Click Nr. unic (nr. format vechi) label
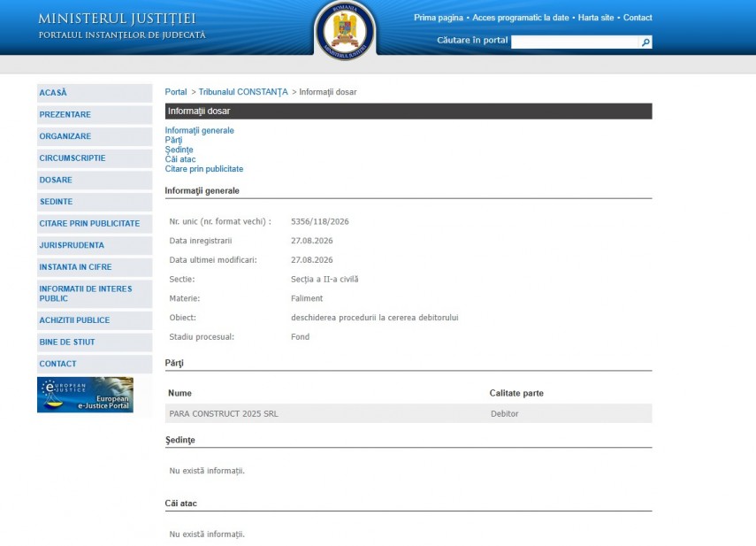This screenshot has width=756, height=546. tap(220, 221)
